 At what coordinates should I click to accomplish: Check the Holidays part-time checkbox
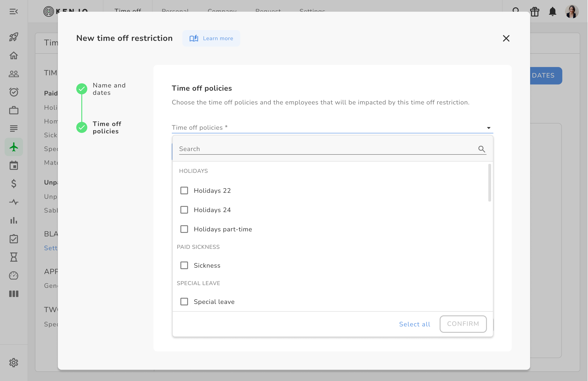pos(184,229)
